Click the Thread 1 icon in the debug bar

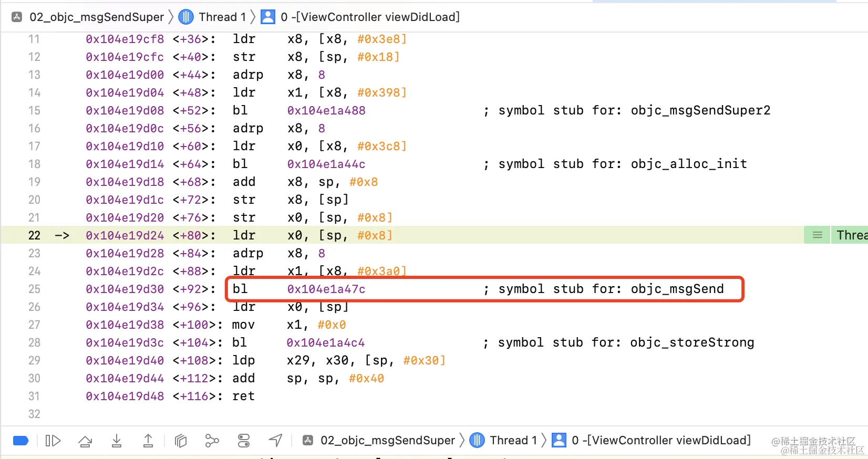(477, 440)
